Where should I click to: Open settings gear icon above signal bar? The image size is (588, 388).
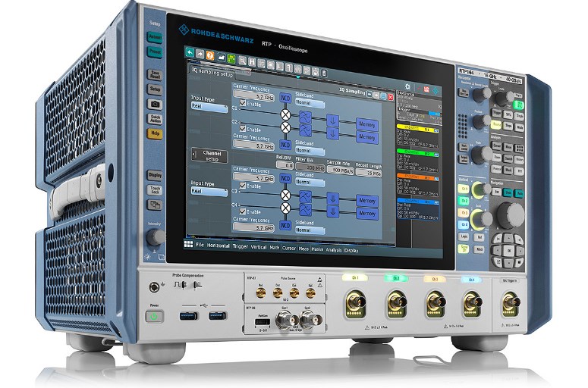coord(407,87)
